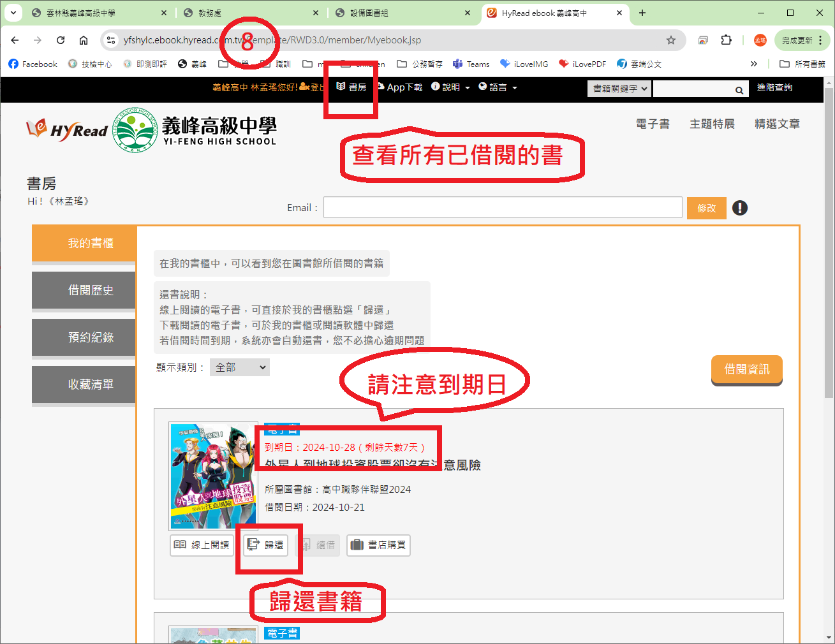Open the 說明 dropdown menu
The width and height of the screenshot is (835, 644).
pyautogui.click(x=450, y=87)
